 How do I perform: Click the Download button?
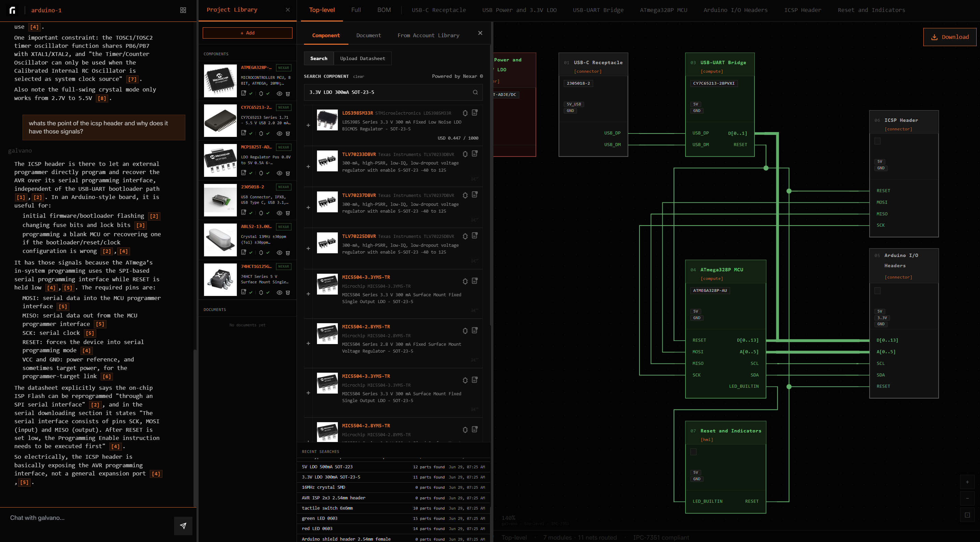[x=950, y=37]
